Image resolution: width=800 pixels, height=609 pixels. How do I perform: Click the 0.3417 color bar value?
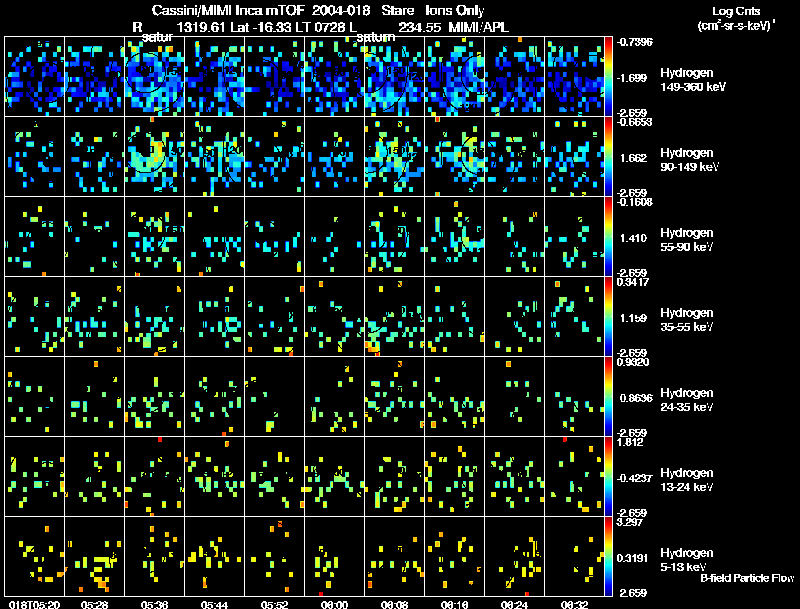[x=633, y=282]
